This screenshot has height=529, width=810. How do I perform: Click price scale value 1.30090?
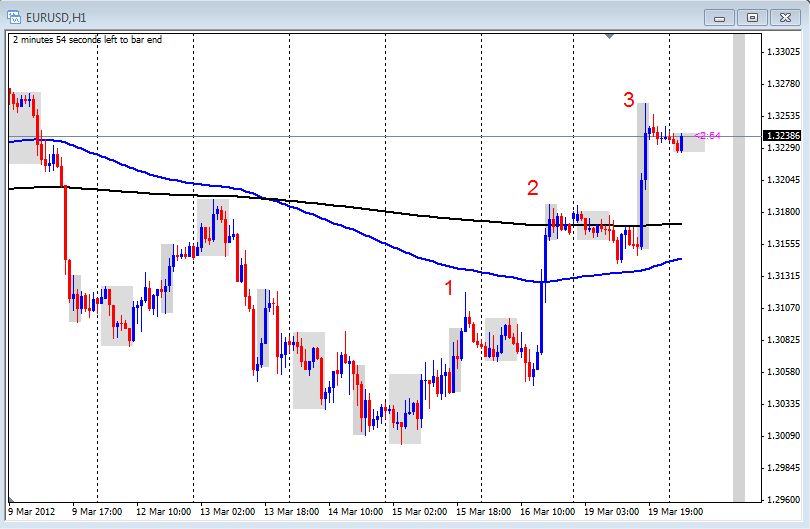click(783, 436)
